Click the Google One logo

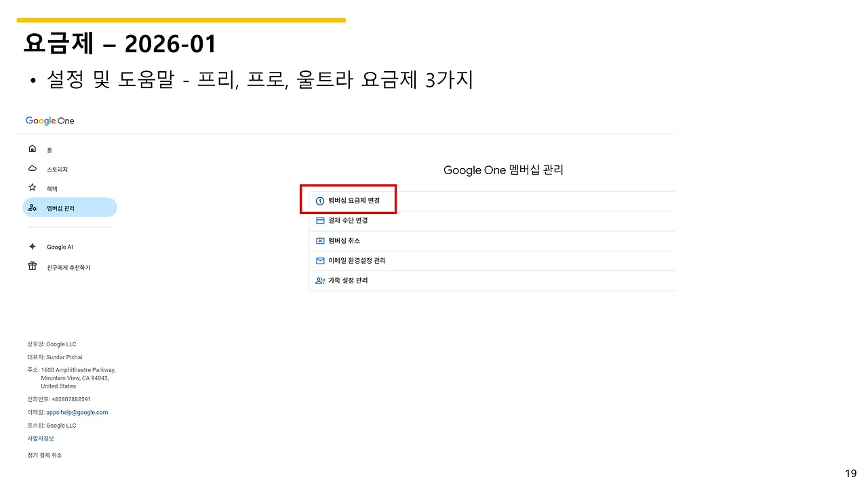pos(50,121)
